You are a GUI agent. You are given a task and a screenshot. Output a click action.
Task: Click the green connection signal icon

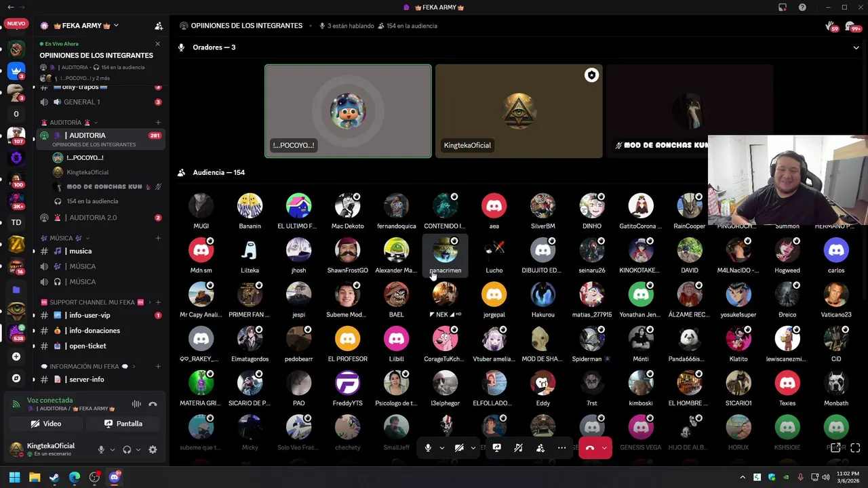click(16, 404)
